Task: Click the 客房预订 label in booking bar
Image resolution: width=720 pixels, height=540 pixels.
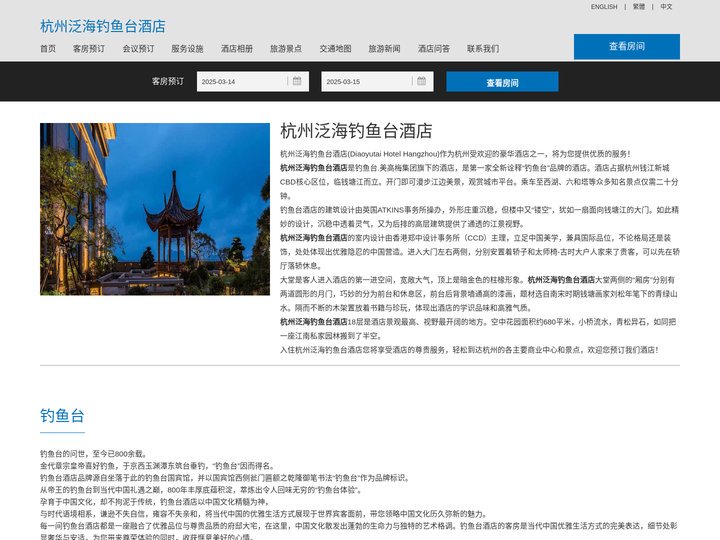Action: 168,81
